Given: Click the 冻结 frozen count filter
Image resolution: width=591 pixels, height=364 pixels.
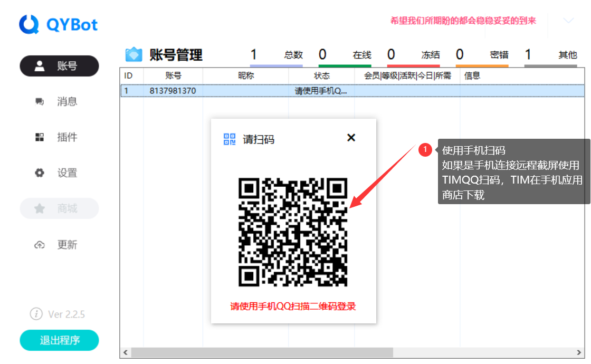Looking at the screenshot, I should point(413,55).
